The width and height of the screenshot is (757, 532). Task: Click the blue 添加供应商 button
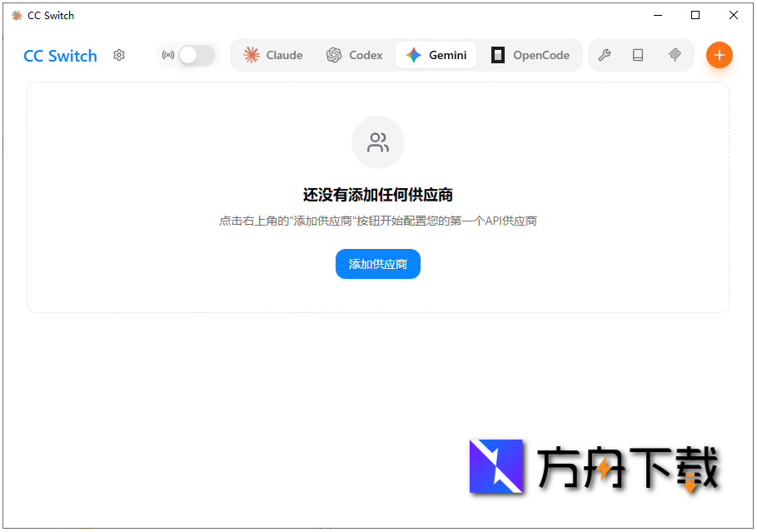(x=377, y=264)
